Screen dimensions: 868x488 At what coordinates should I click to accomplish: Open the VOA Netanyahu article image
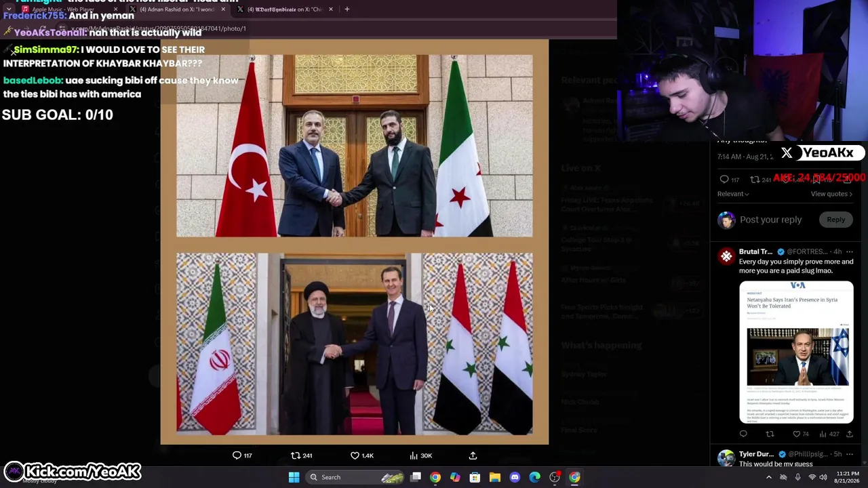pyautogui.click(x=797, y=352)
